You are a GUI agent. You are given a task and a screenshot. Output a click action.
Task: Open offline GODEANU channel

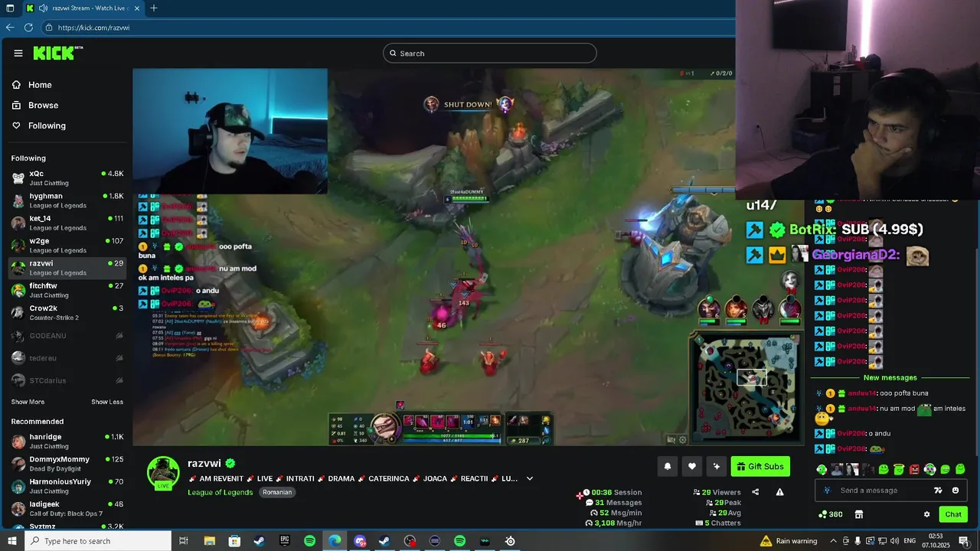point(67,335)
